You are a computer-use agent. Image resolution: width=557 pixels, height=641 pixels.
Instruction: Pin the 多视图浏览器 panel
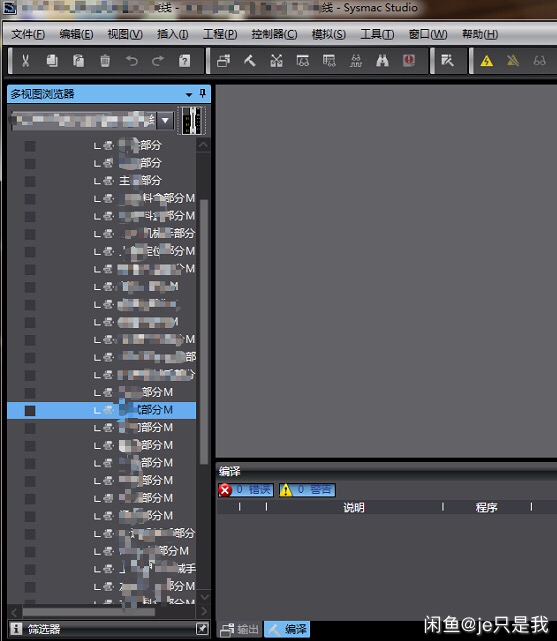[x=203, y=94]
